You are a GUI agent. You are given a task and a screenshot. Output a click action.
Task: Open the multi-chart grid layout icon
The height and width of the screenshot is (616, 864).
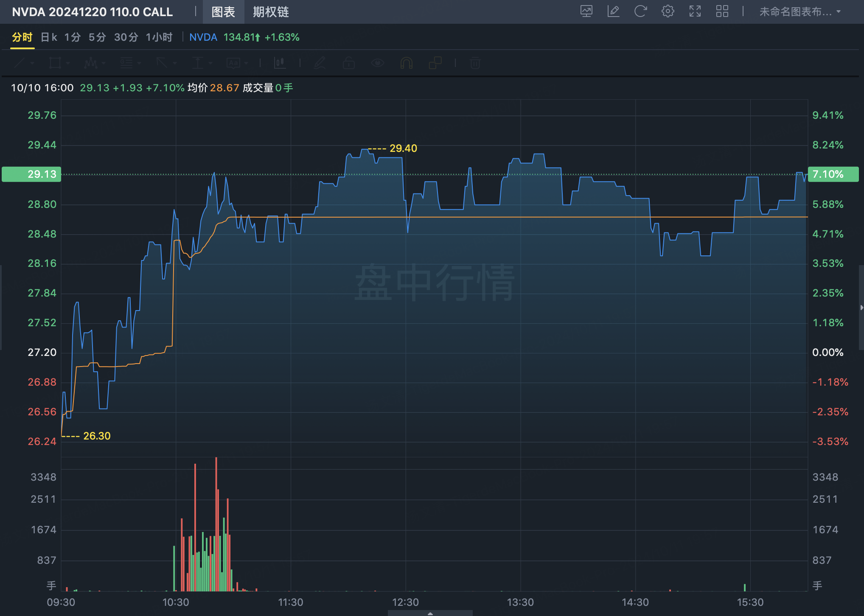[722, 11]
